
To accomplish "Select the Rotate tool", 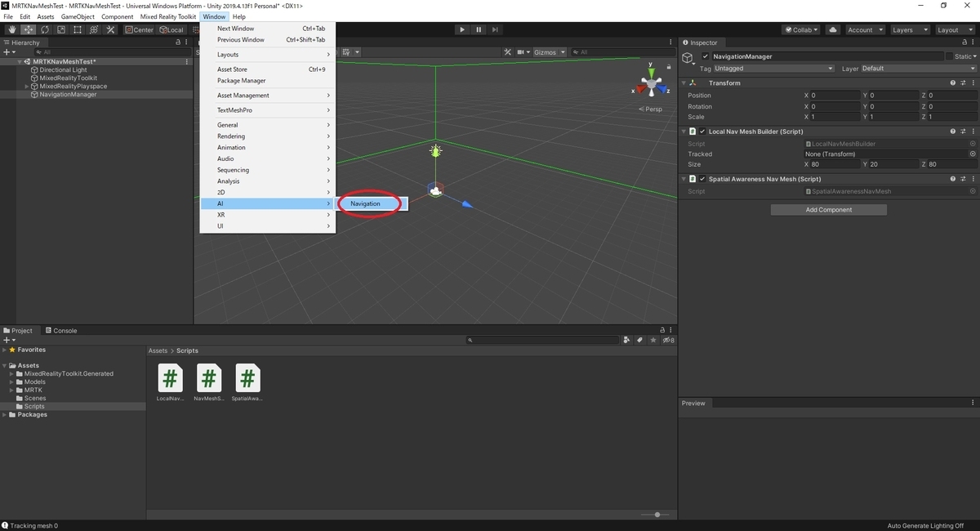I will (44, 29).
